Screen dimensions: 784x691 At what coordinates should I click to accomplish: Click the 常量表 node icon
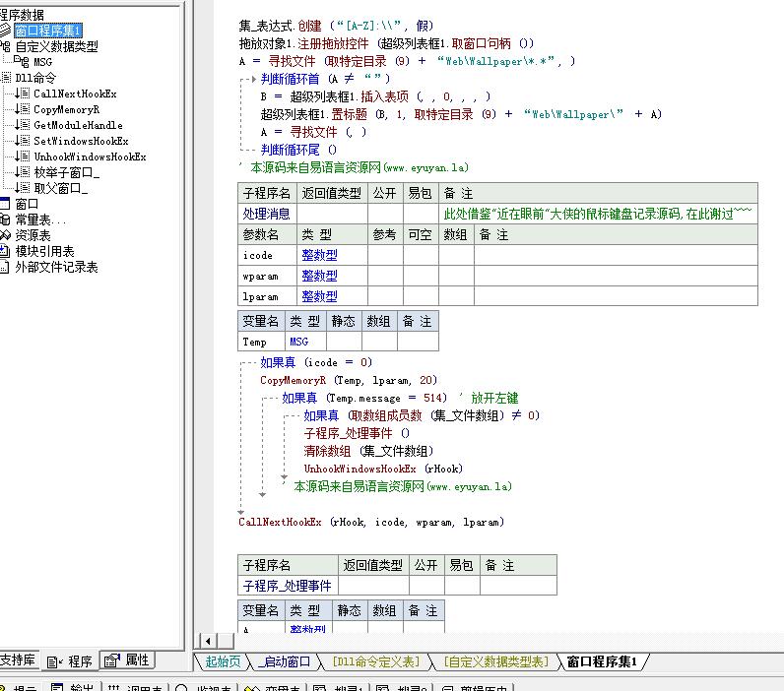tap(5, 220)
